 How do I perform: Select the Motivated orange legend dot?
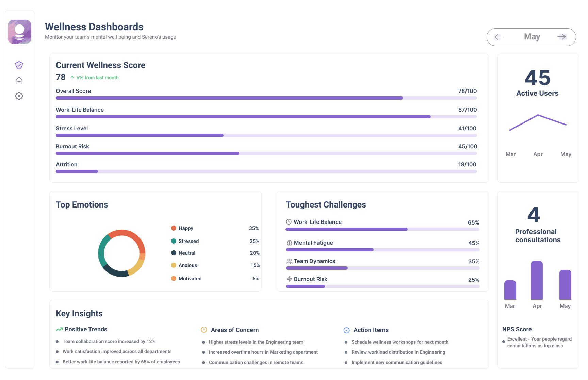tap(174, 279)
